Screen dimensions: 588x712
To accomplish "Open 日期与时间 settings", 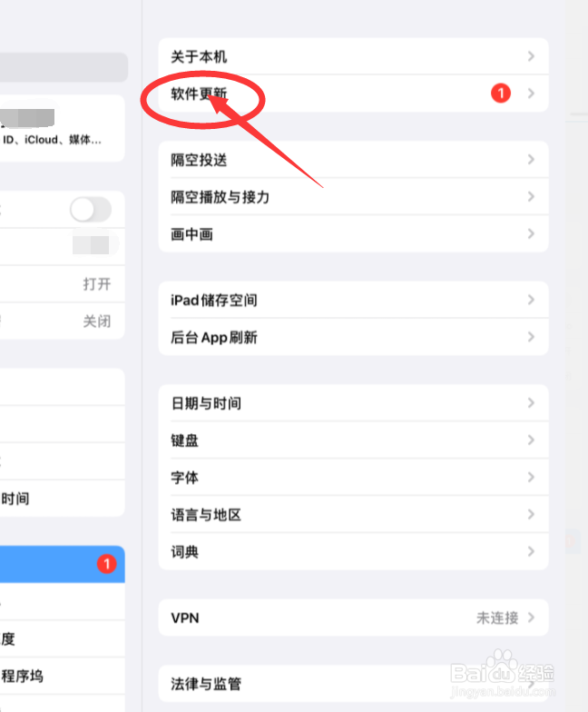I will point(354,403).
